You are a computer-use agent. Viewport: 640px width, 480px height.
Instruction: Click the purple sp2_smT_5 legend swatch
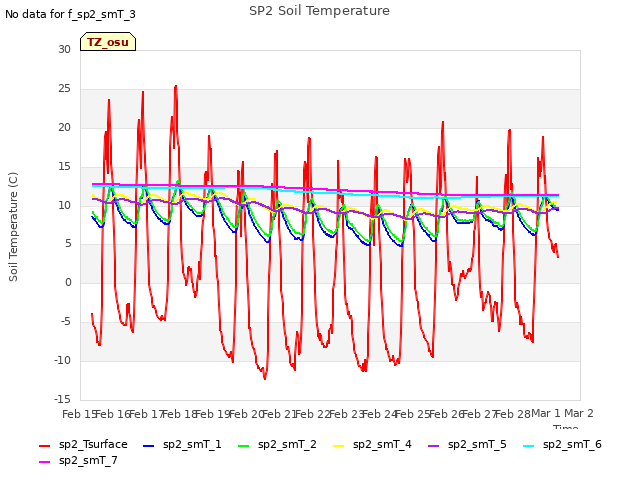433,446
